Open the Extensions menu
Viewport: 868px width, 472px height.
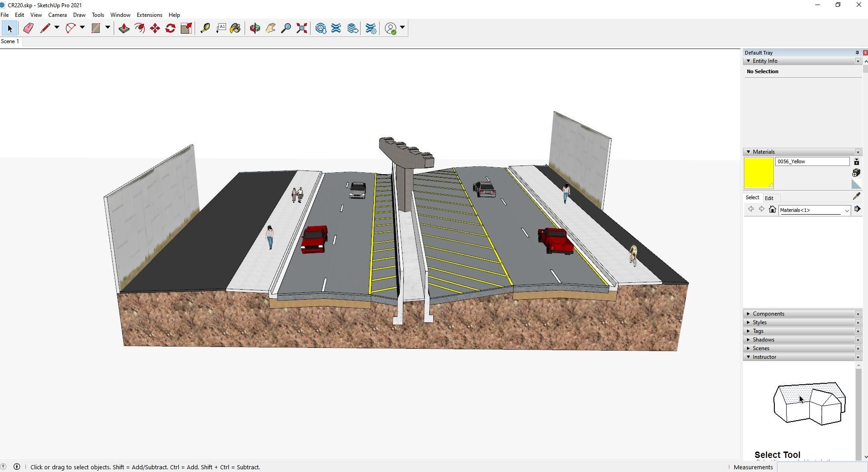[x=149, y=15]
